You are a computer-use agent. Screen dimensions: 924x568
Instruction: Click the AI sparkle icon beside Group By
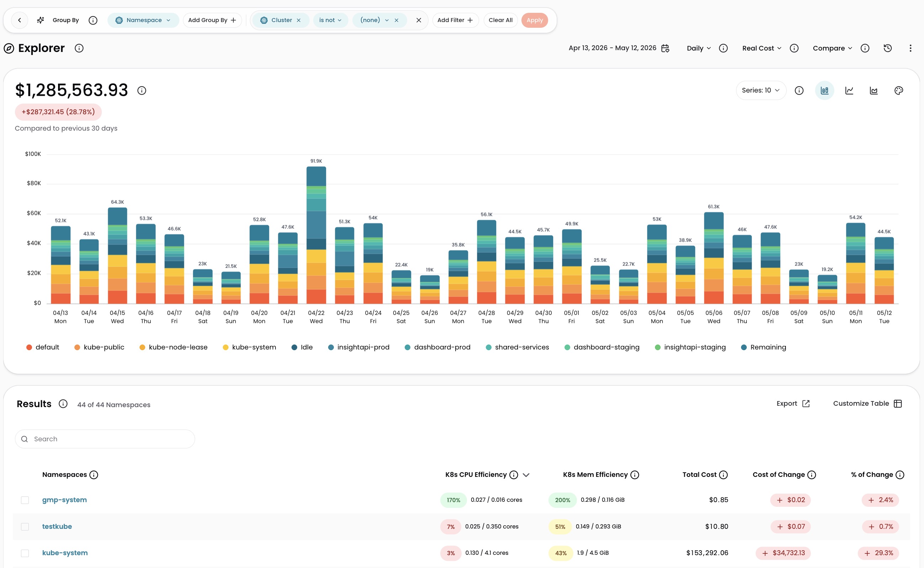point(41,20)
